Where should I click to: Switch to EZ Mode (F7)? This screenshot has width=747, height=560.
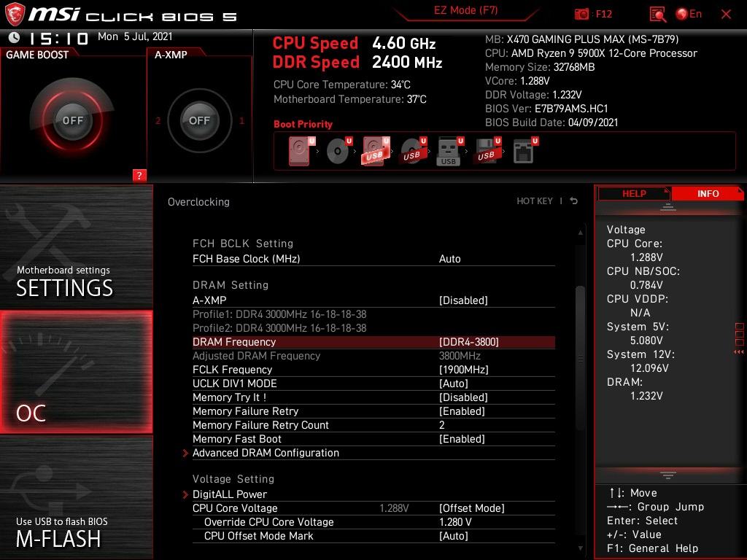pyautogui.click(x=465, y=10)
